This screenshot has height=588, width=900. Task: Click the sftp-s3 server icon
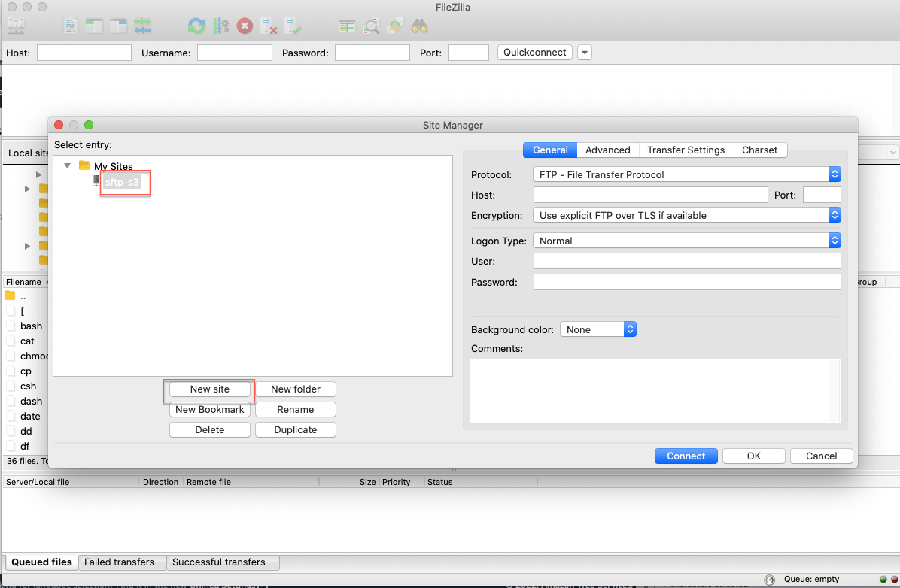point(96,181)
